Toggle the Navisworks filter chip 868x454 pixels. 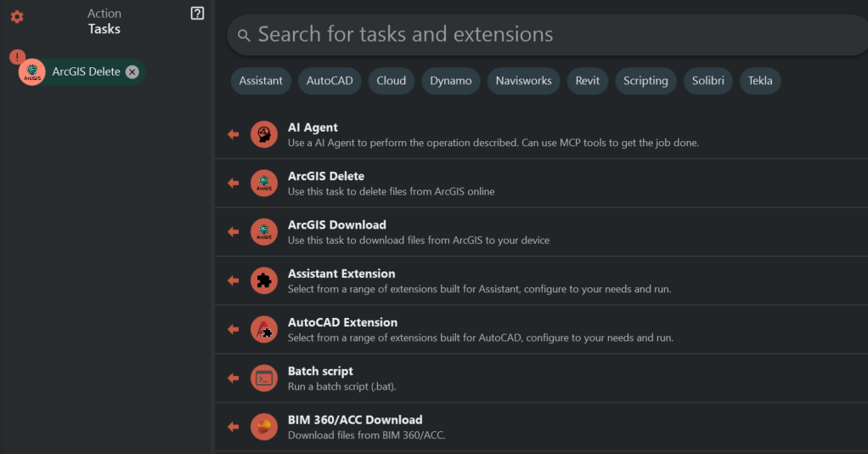click(x=523, y=81)
